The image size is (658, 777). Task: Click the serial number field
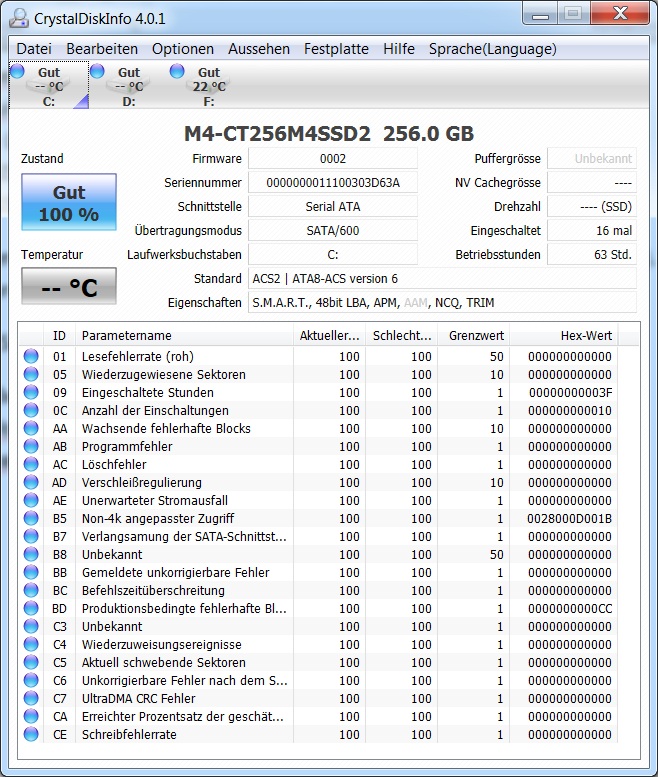[x=332, y=182]
